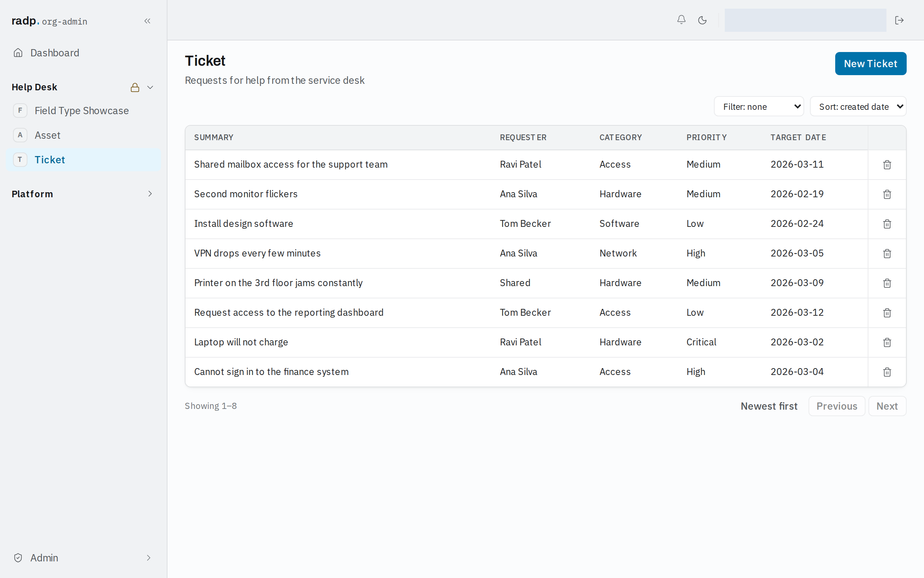The image size is (924, 578).
Task: Click the radp. org-admin logo
Action: tap(49, 21)
